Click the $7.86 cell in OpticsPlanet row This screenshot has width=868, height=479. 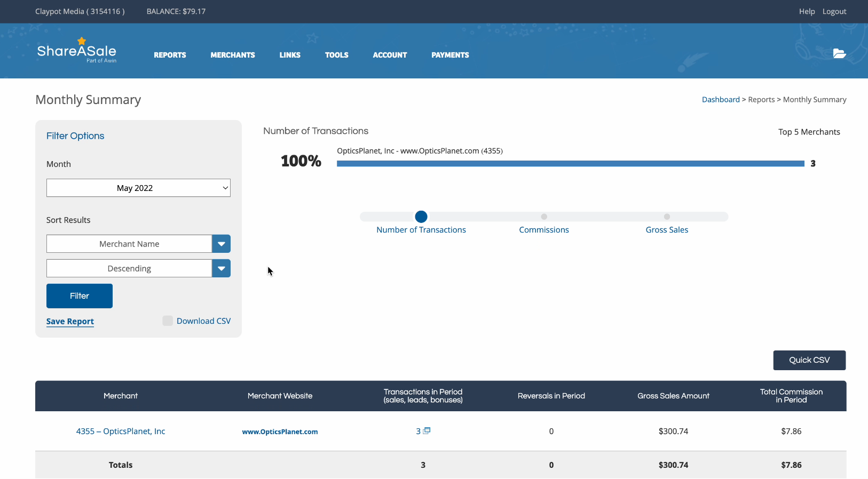point(791,431)
